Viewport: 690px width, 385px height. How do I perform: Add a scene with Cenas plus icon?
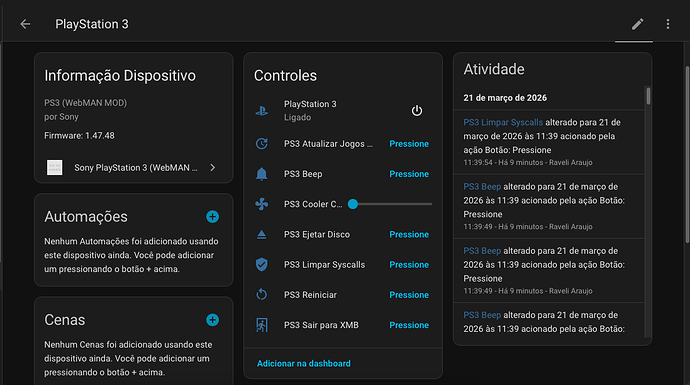coord(213,320)
